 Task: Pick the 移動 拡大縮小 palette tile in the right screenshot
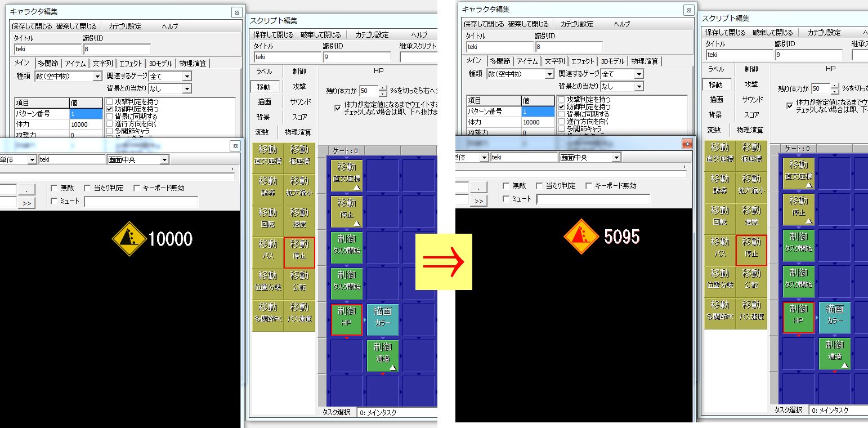[751, 184]
